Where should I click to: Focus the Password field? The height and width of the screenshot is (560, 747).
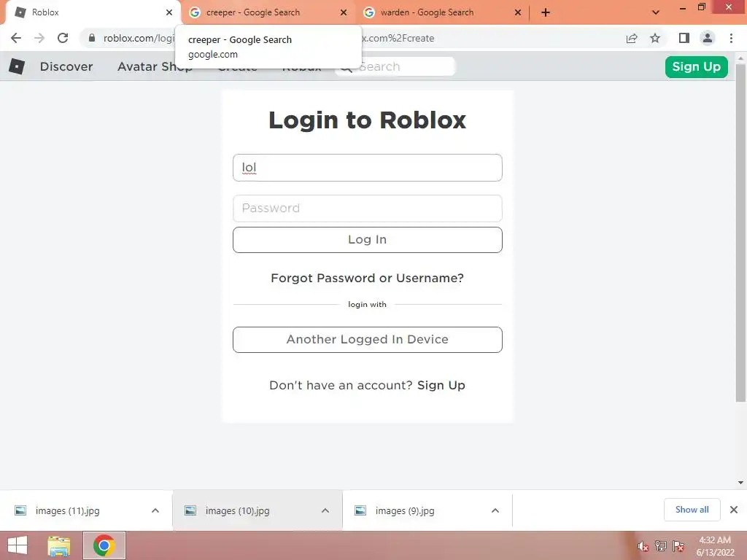coord(368,208)
